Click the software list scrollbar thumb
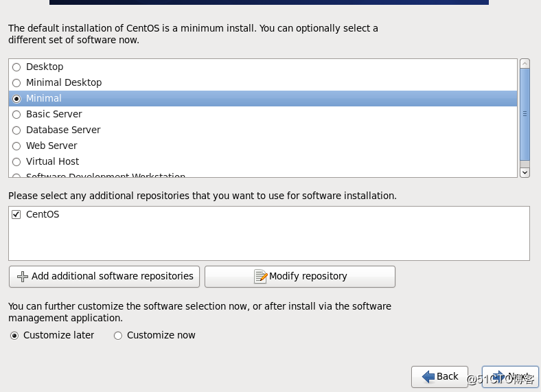Screen dimensions: 541x392 525,114
